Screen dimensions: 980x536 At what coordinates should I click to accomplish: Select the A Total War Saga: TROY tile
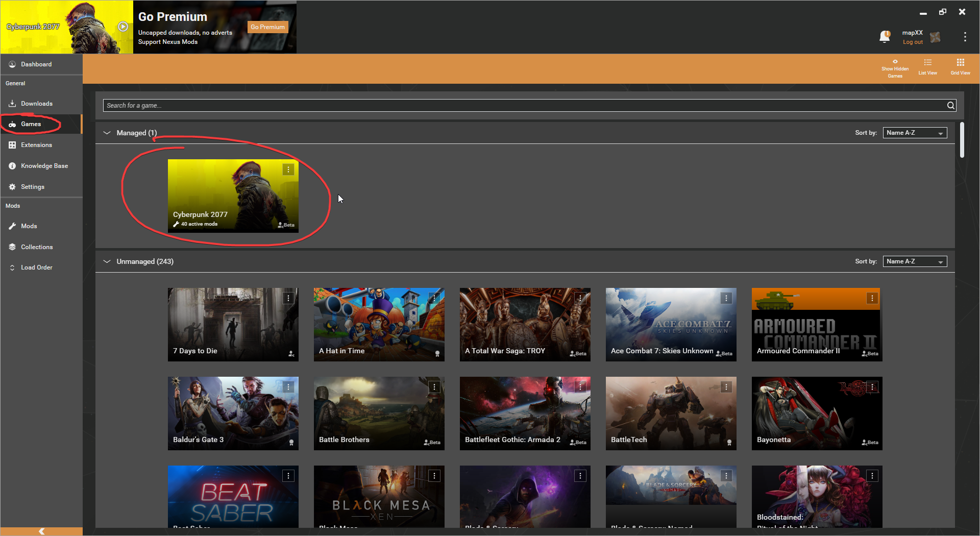pos(525,325)
